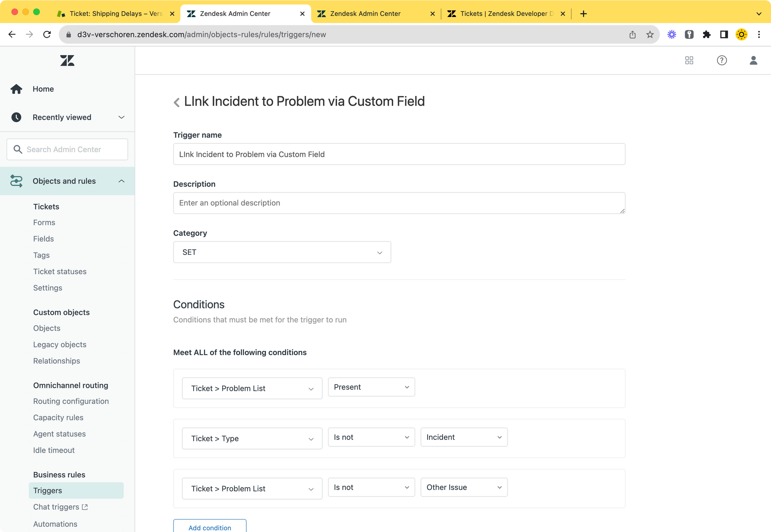Viewport: 771px width, 532px height.
Task: Click the back chevron beside trigger title
Action: click(x=177, y=102)
